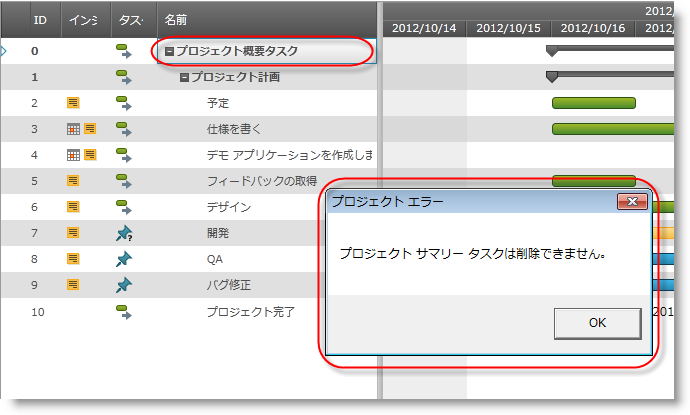This screenshot has width=690, height=415.
Task: Click pin with question mark for 開発
Action: (124, 233)
